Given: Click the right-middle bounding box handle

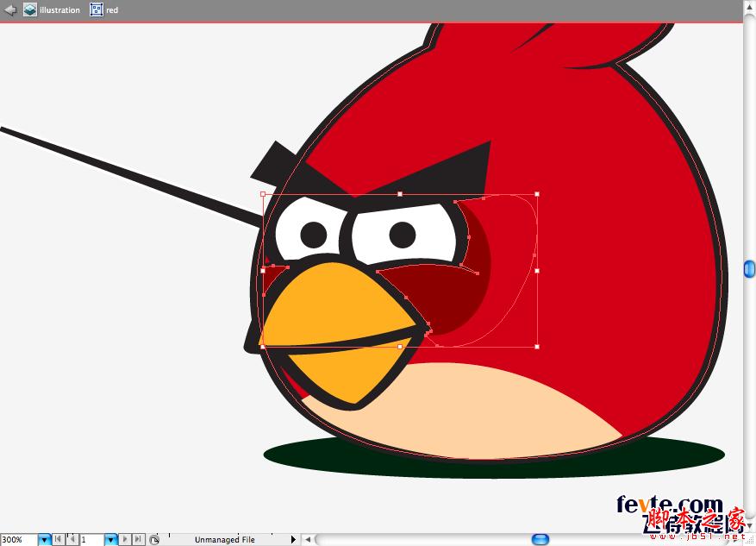Looking at the screenshot, I should (x=537, y=271).
